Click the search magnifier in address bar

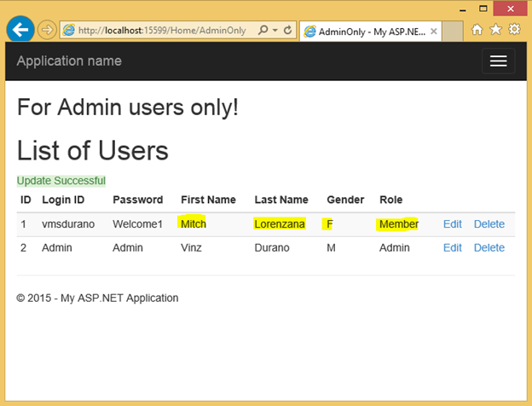263,30
